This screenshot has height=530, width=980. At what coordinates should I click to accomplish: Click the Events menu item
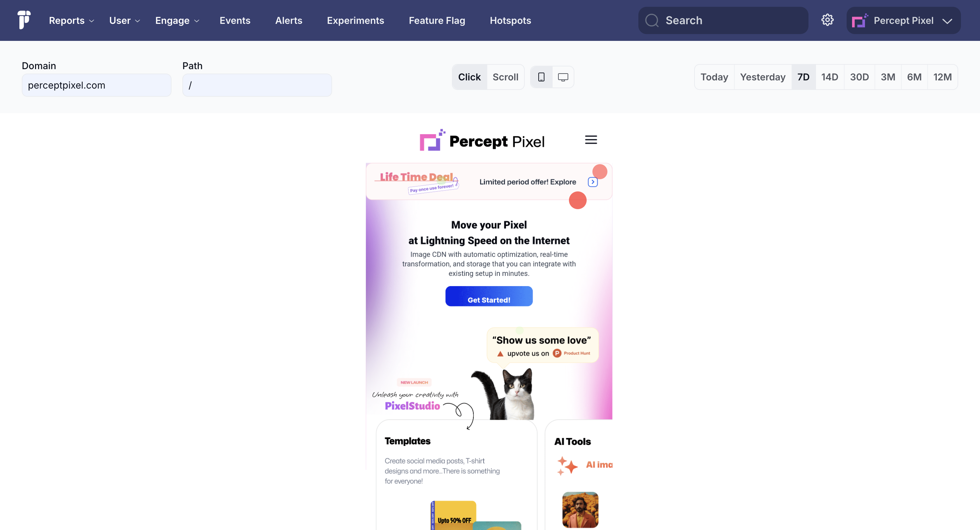point(235,20)
